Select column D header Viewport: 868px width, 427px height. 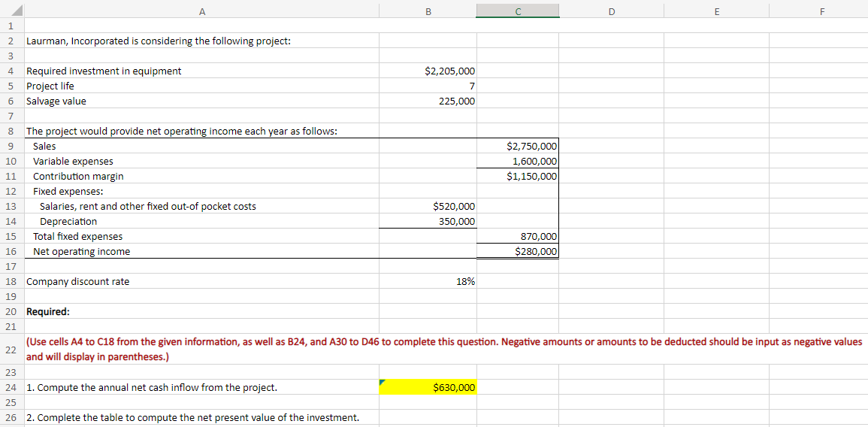pyautogui.click(x=611, y=10)
